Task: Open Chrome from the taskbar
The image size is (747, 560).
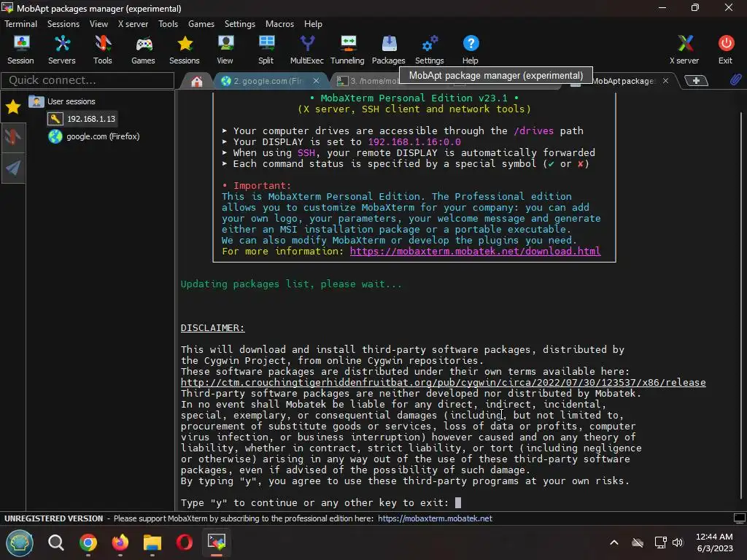Action: coord(88,542)
